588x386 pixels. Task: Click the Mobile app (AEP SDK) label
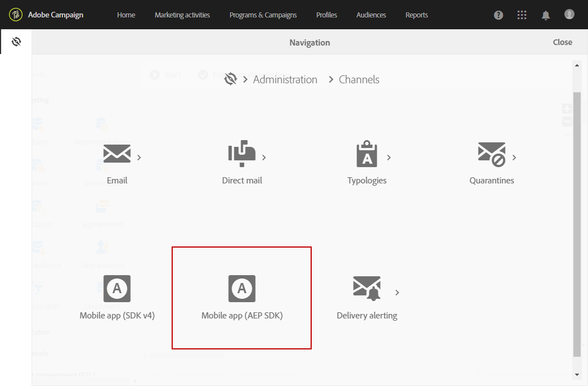pyautogui.click(x=242, y=316)
